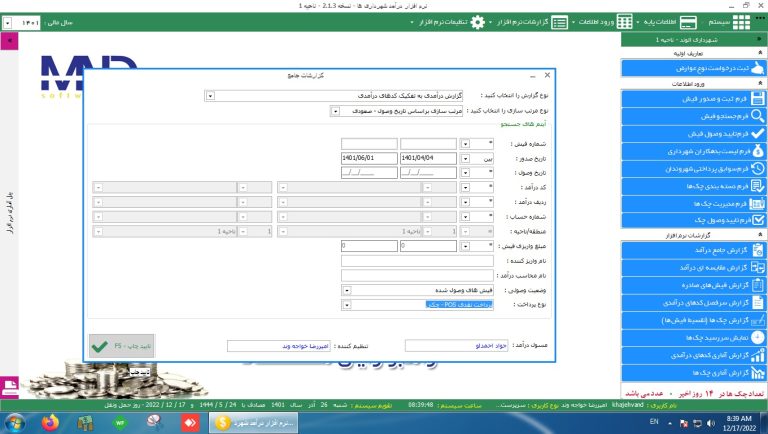Open the نوع پرداخت payment type dropdown

(x=346, y=304)
